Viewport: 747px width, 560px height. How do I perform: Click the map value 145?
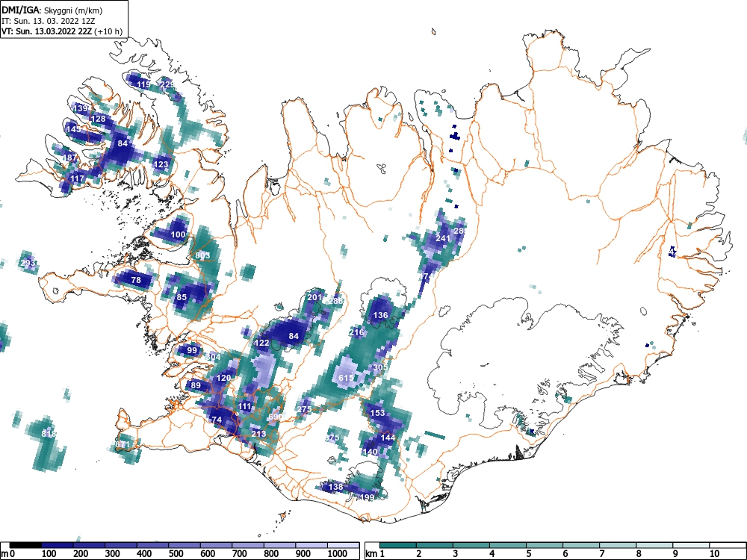tap(74, 129)
